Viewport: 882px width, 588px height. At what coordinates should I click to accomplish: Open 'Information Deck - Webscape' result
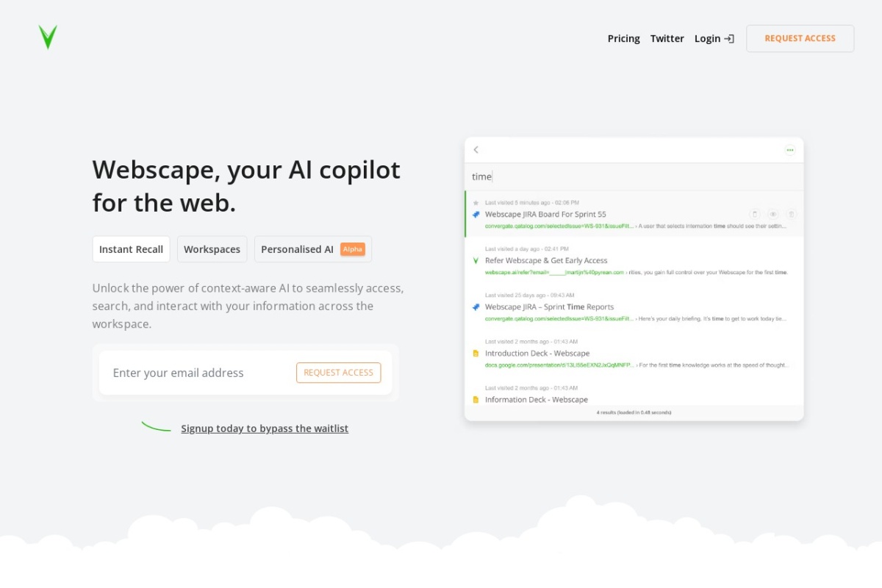pyautogui.click(x=537, y=400)
